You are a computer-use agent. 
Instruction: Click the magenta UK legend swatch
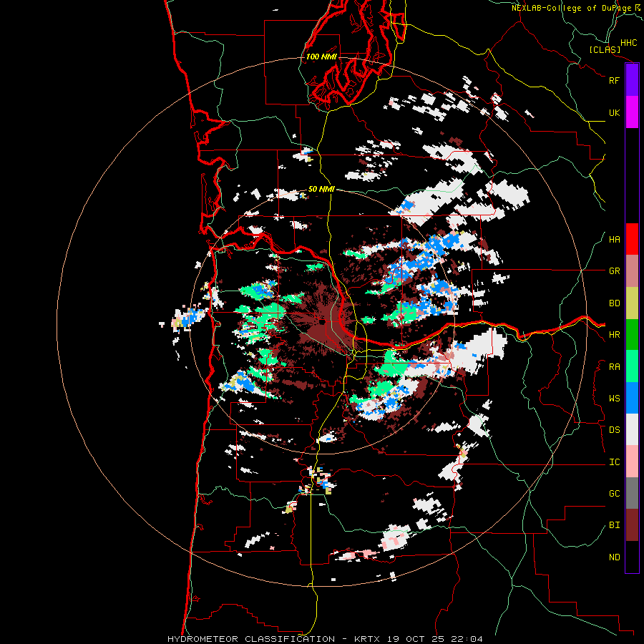632,112
